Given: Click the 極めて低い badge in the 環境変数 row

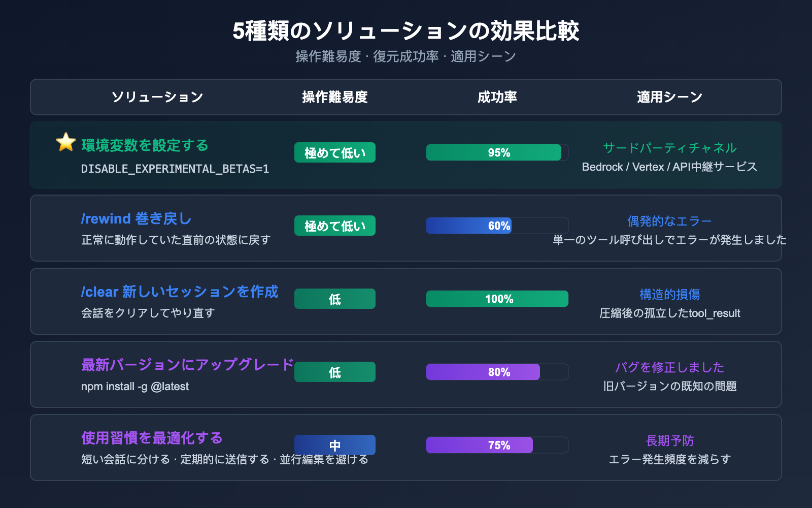Looking at the screenshot, I should pyautogui.click(x=335, y=152).
